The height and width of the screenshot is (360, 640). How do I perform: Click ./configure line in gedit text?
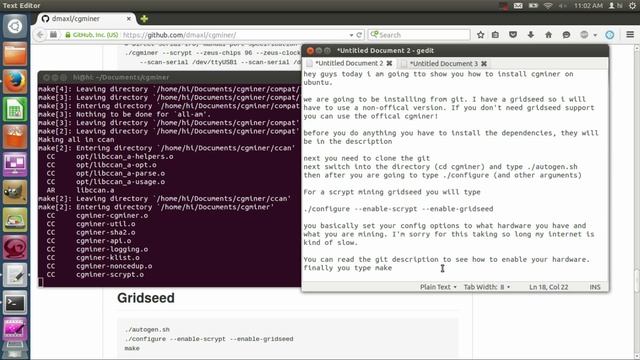point(398,209)
